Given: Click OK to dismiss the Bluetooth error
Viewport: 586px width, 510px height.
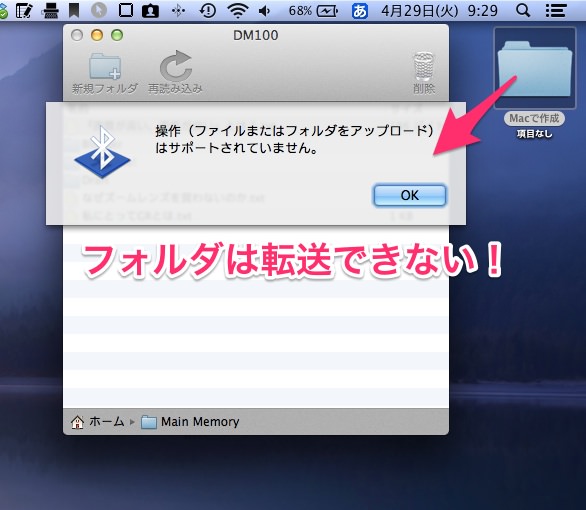Looking at the screenshot, I should tap(410, 195).
